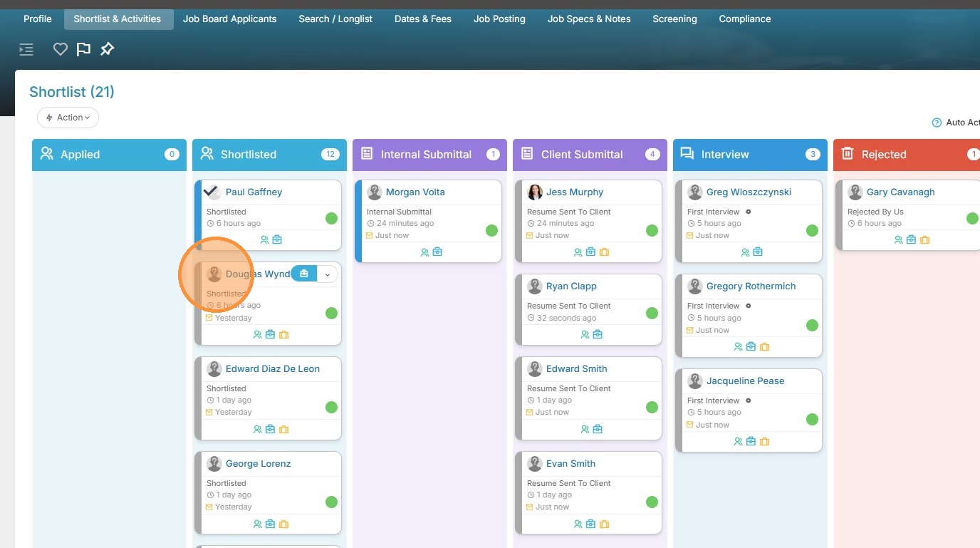Click the blue briefcase icon on Morgan Volta's card

pyautogui.click(x=437, y=252)
